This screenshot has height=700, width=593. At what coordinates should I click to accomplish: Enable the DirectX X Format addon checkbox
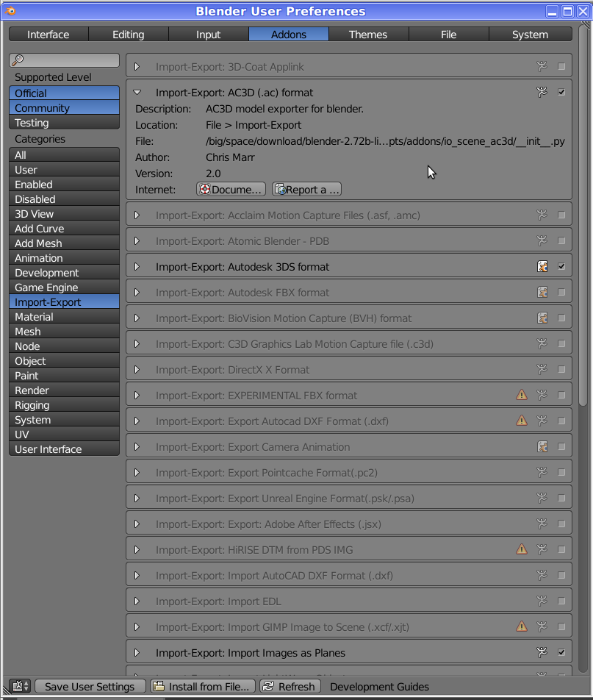(x=562, y=369)
